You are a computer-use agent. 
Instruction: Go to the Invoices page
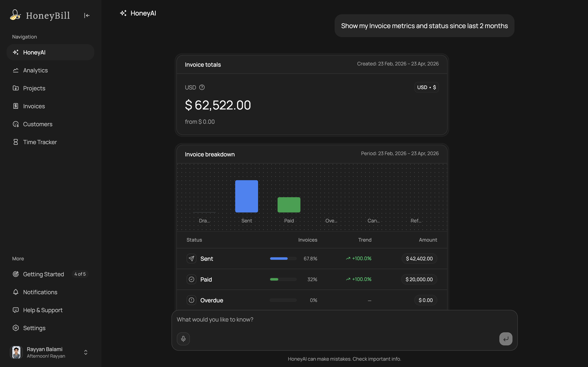50,106
